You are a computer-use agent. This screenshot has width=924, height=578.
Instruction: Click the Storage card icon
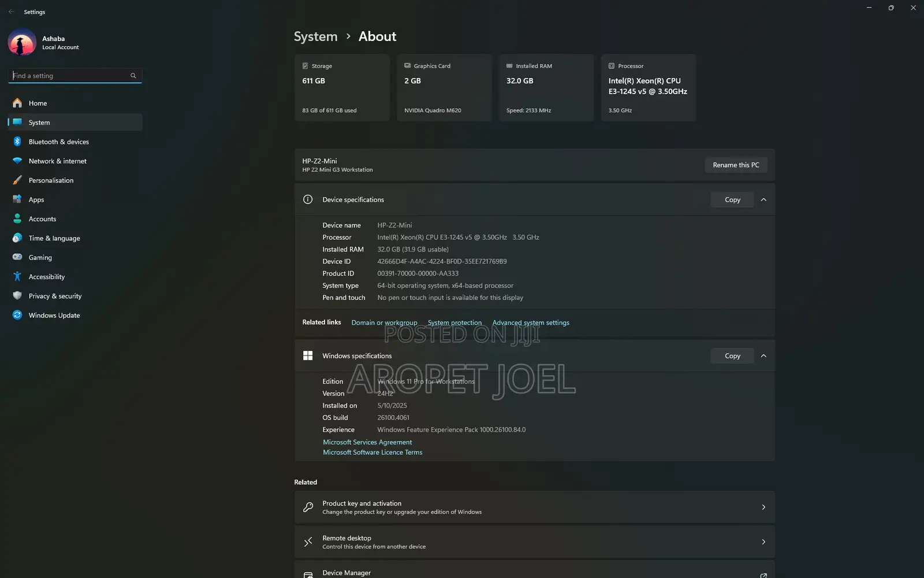305,66
